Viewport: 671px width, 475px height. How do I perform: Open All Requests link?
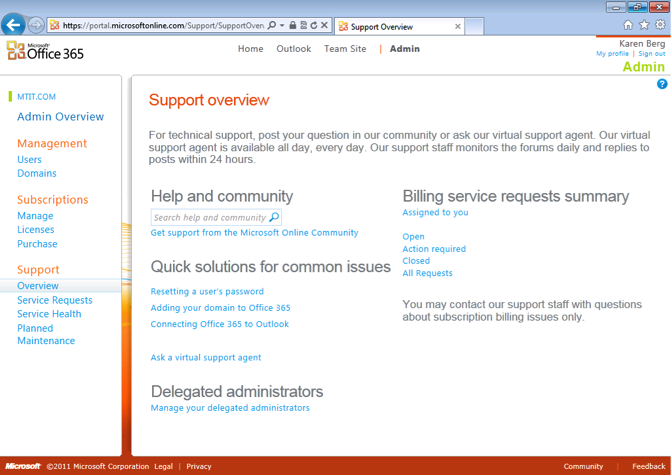(x=427, y=273)
